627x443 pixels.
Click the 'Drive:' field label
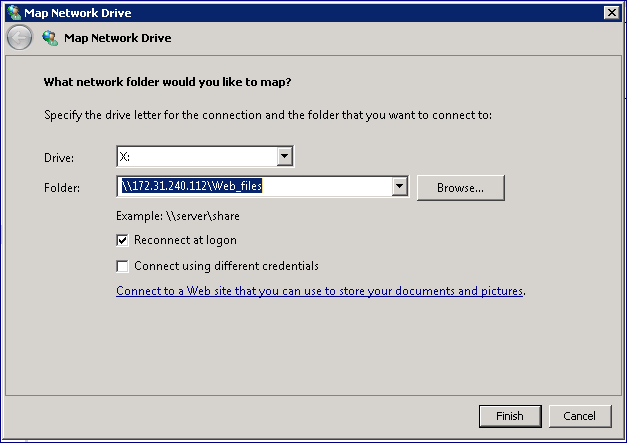tap(59, 158)
